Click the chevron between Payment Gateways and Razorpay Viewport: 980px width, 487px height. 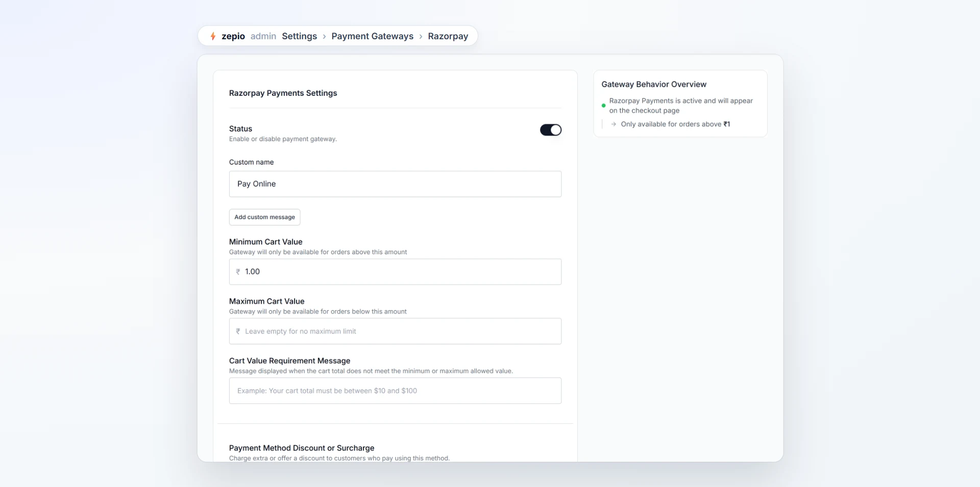click(x=421, y=37)
